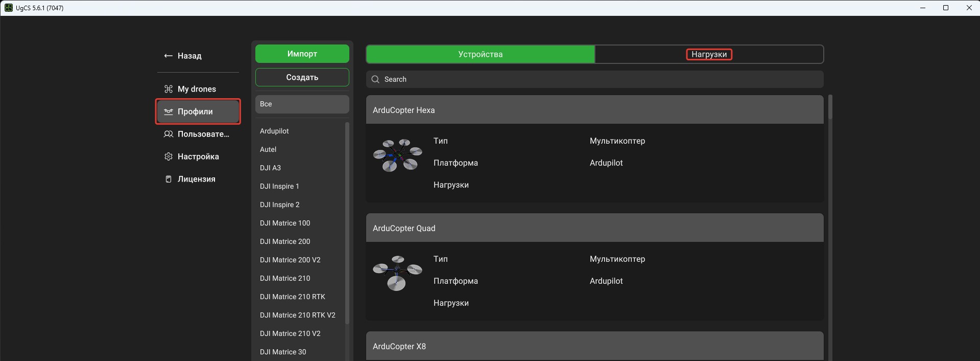980x361 pixels.
Task: Click the UgCS app icon in title bar
Action: pyautogui.click(x=8, y=8)
